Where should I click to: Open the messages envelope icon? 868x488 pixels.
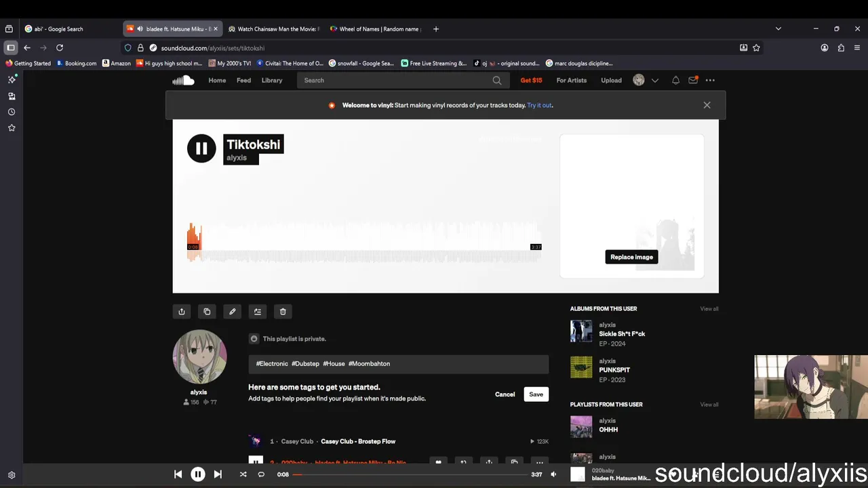[x=693, y=80]
